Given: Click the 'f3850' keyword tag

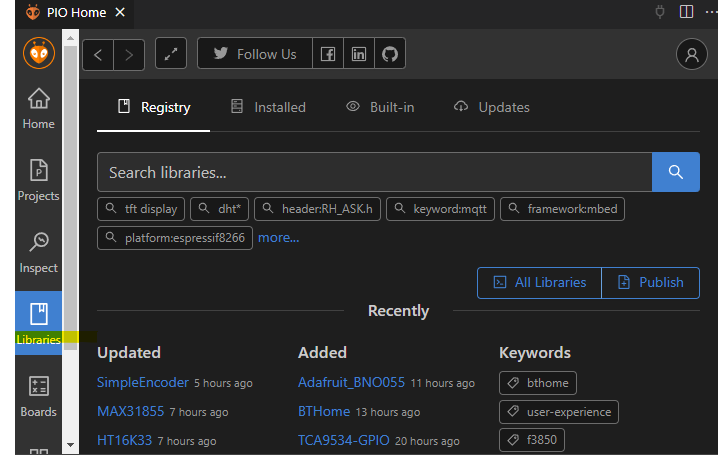Looking at the screenshot, I should (x=532, y=440).
